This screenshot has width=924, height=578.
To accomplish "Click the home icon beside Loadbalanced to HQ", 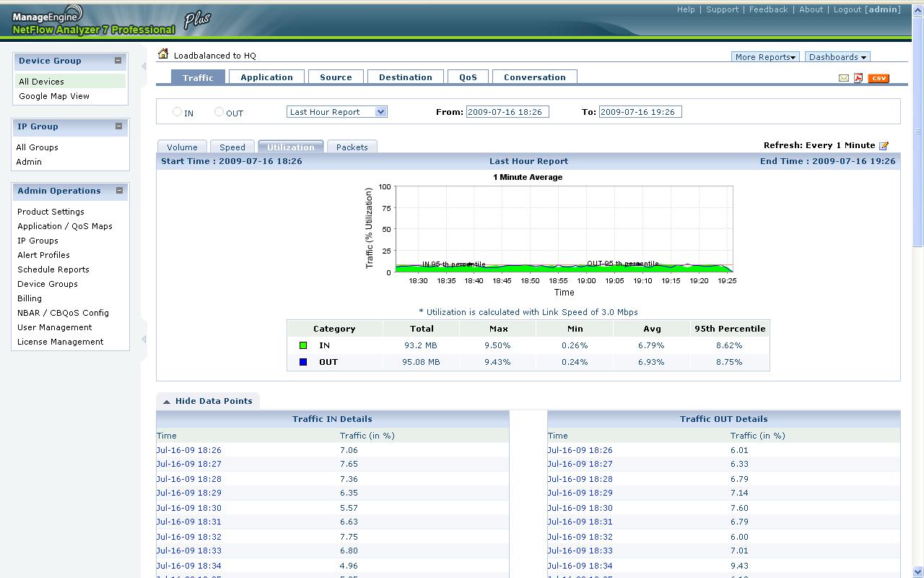I will click(163, 54).
